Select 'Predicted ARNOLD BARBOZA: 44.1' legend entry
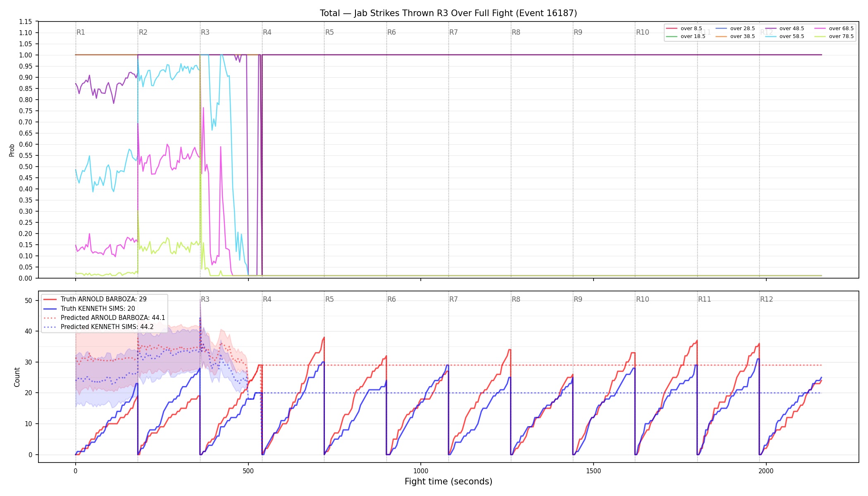 pyautogui.click(x=104, y=318)
